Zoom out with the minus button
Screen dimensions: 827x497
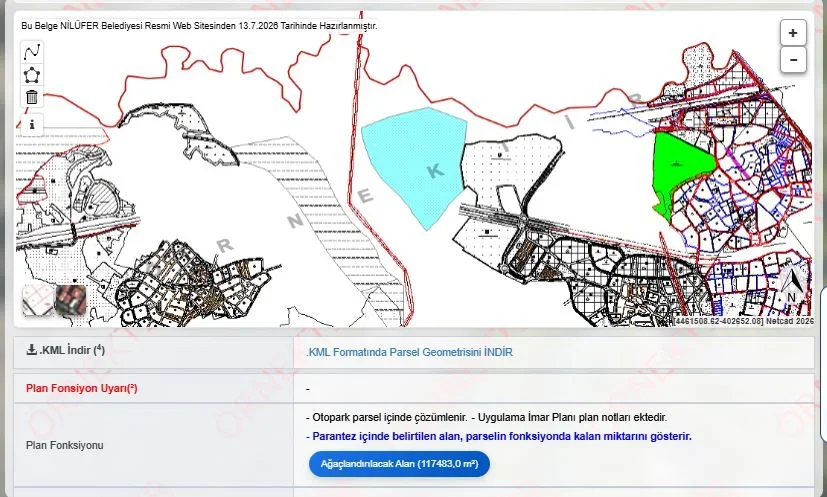click(793, 60)
